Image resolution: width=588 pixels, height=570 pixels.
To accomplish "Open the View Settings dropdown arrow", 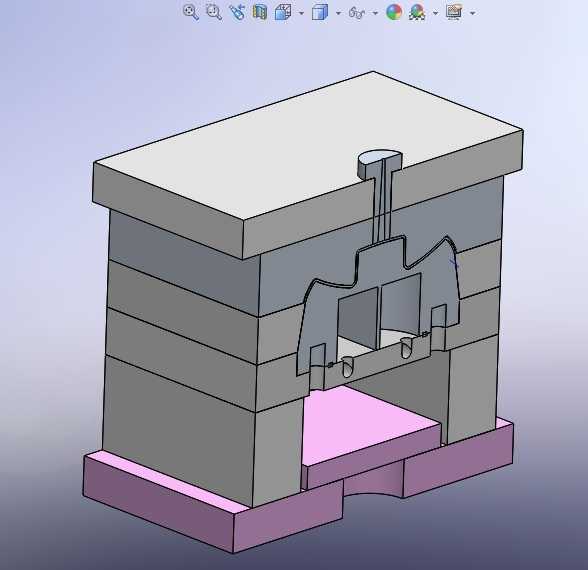I will [472, 13].
